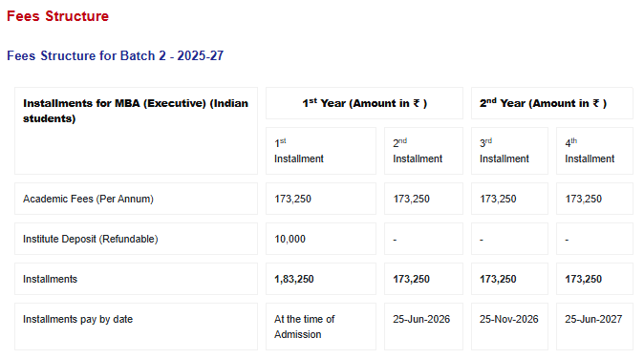Click the 'Fees Structure' red heading

[58, 16]
